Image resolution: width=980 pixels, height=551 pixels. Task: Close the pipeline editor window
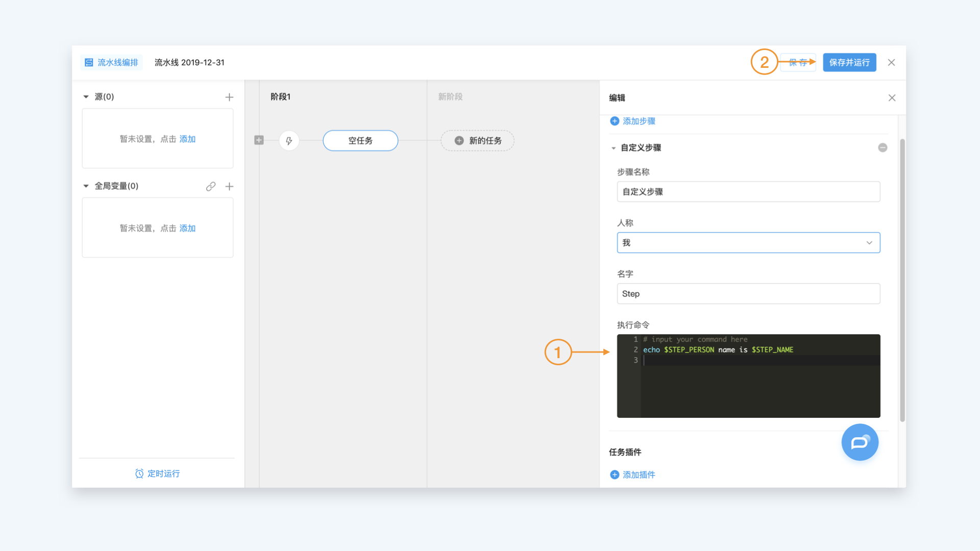point(891,62)
